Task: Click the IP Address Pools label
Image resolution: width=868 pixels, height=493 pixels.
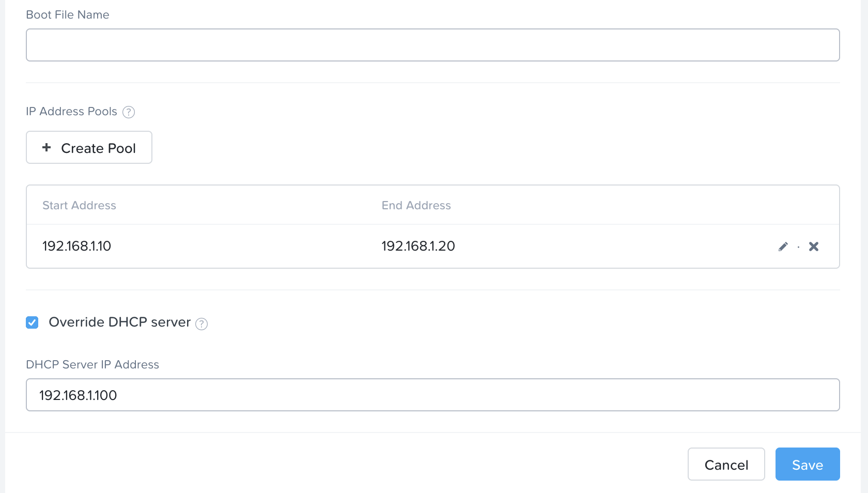Action: coord(71,112)
